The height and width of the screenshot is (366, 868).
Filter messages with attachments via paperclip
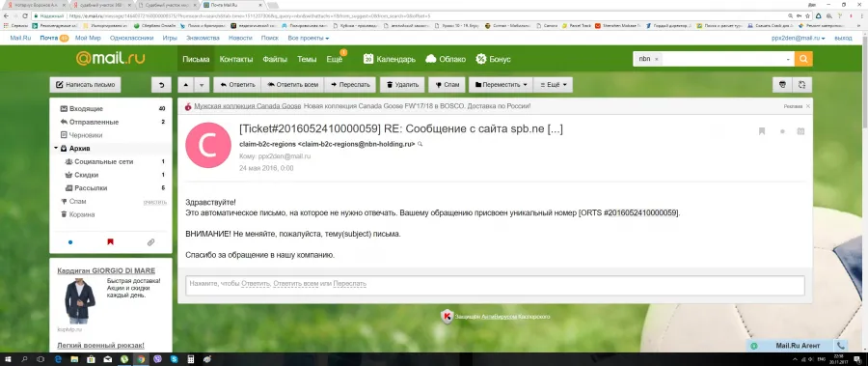pos(150,242)
